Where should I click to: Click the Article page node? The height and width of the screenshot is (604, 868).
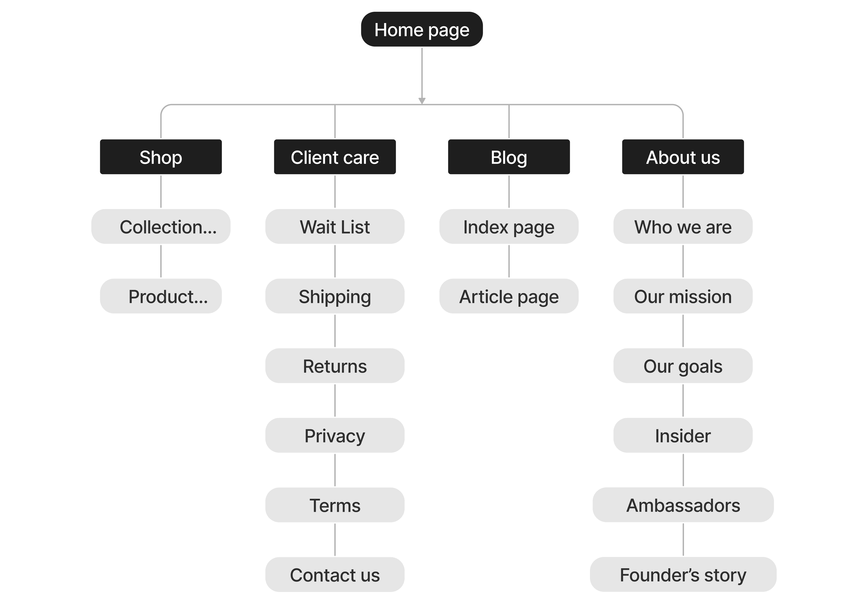(x=509, y=296)
